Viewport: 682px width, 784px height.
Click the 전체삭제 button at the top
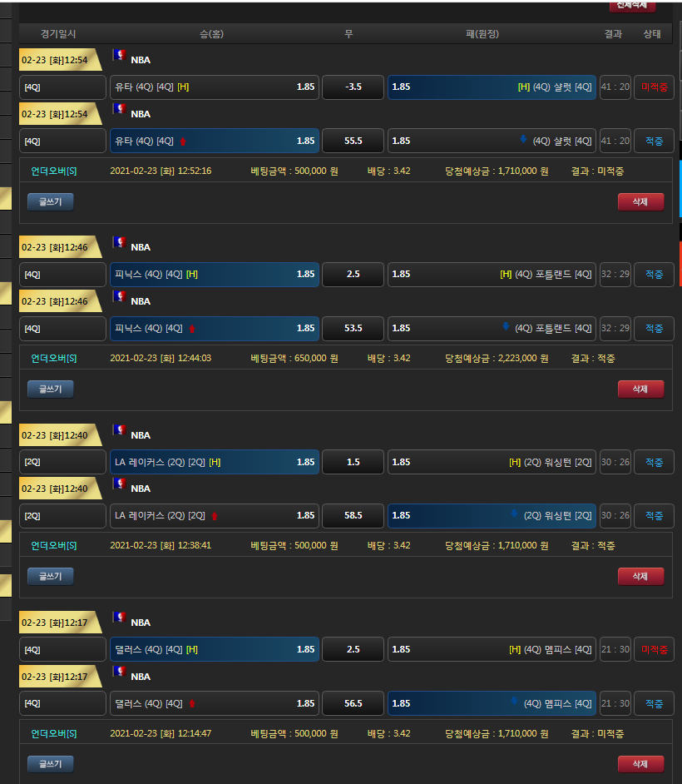click(632, 5)
